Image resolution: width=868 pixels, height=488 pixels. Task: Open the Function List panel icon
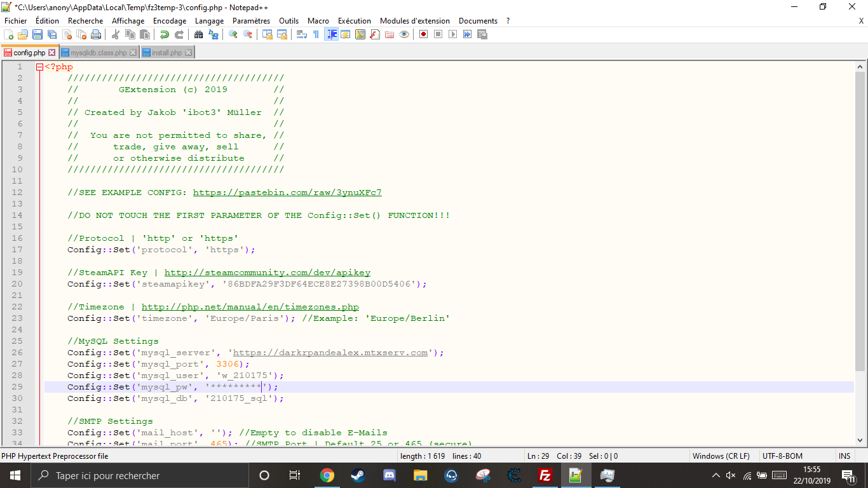tap(375, 34)
